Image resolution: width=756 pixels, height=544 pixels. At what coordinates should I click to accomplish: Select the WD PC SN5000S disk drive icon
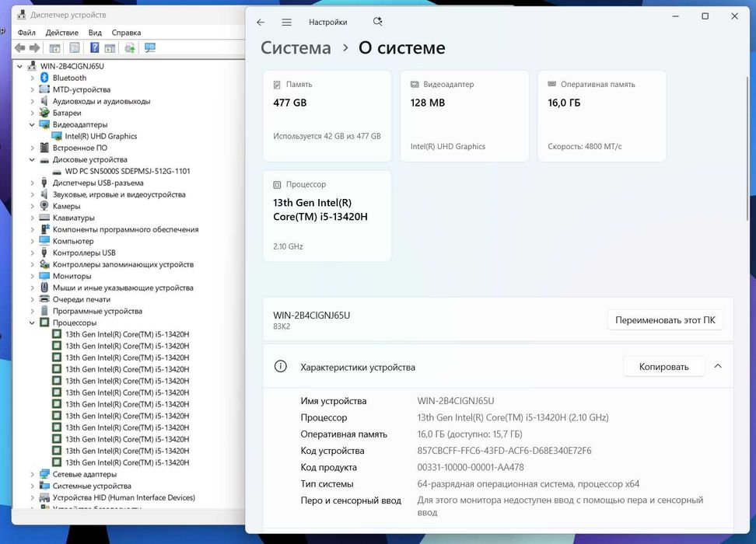(57, 172)
